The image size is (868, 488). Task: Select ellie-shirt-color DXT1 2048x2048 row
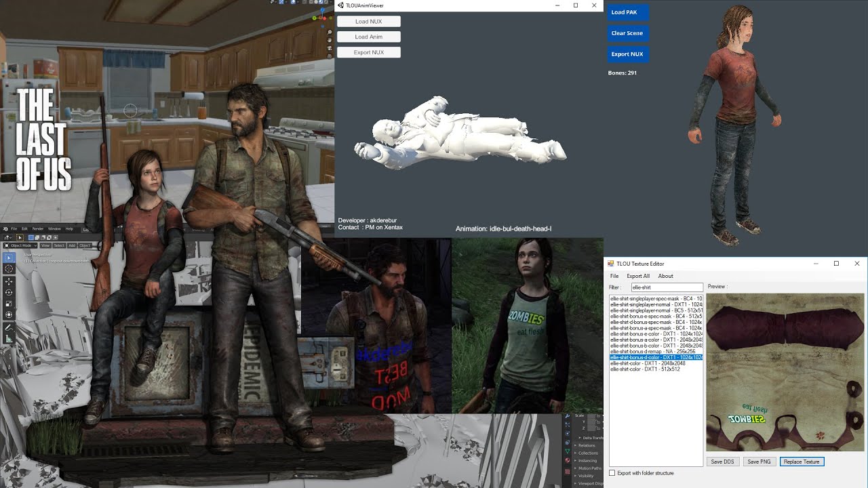pos(656,363)
